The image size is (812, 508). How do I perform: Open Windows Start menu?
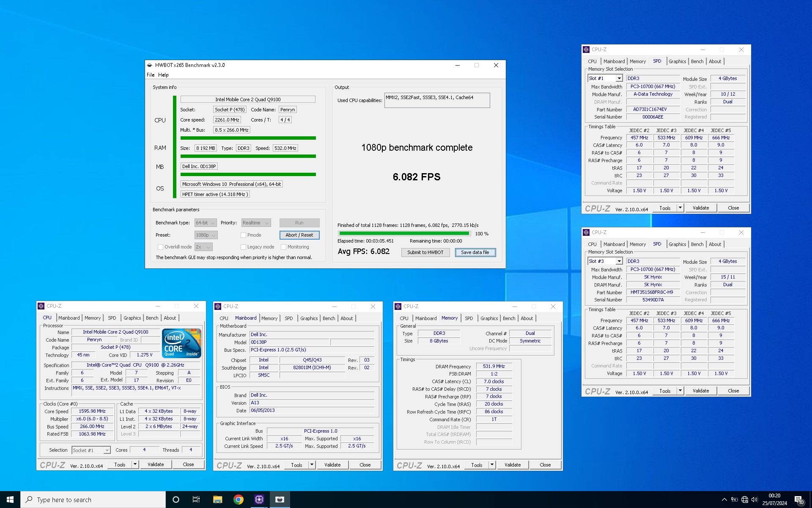[x=10, y=500]
